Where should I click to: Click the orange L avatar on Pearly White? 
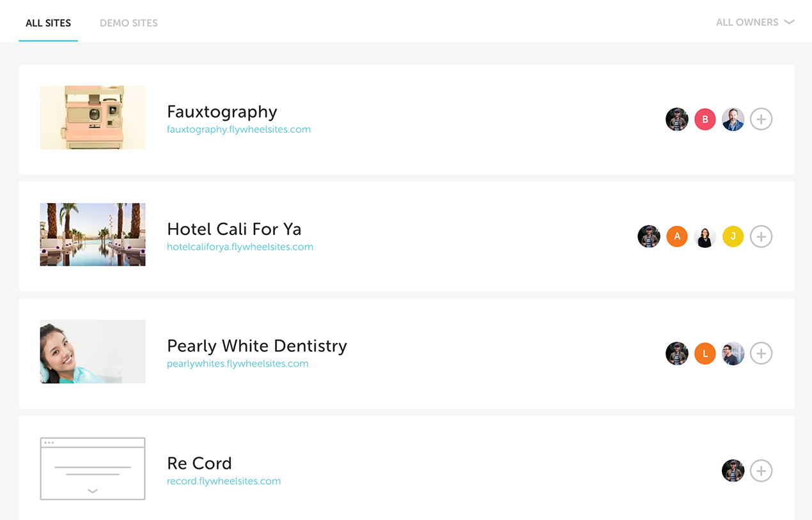click(x=705, y=353)
